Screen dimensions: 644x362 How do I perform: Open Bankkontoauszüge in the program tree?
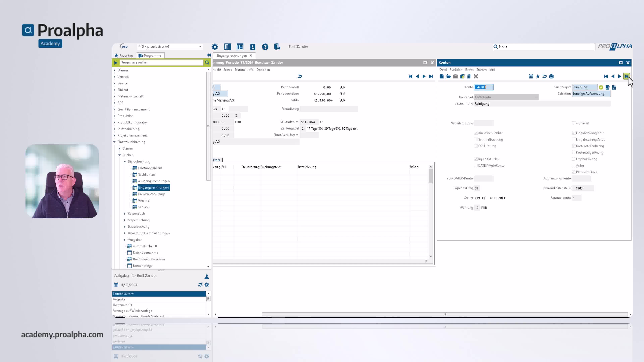[151, 194]
